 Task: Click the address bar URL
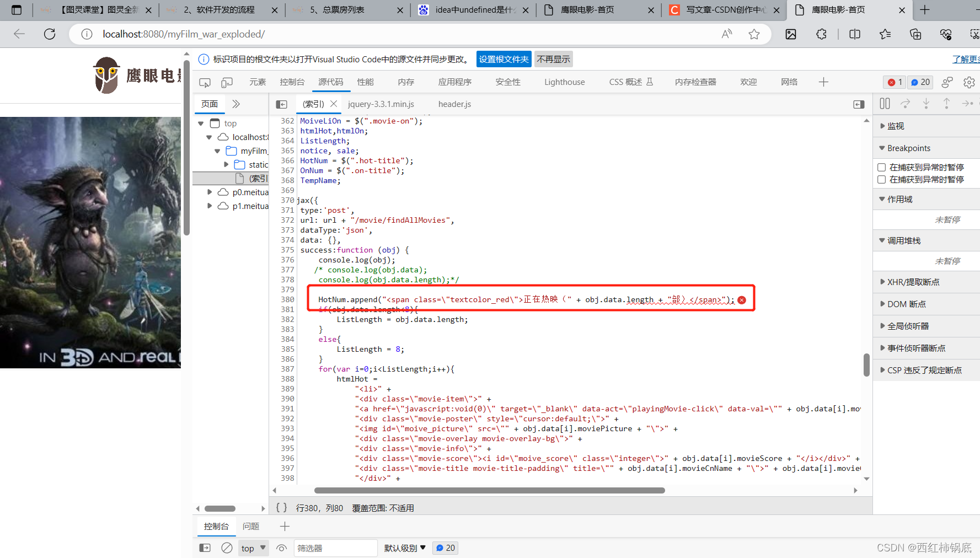point(184,34)
